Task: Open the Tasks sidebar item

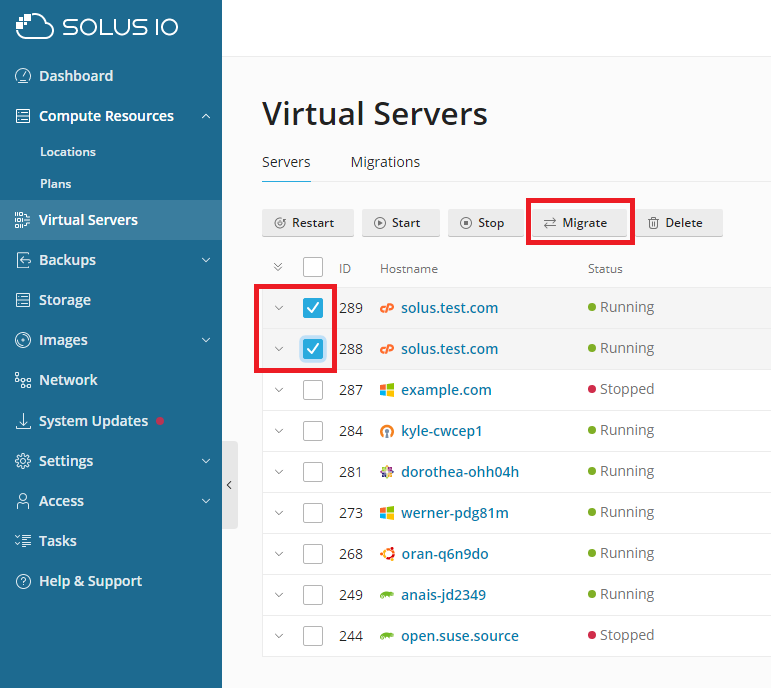Action: coord(58,541)
